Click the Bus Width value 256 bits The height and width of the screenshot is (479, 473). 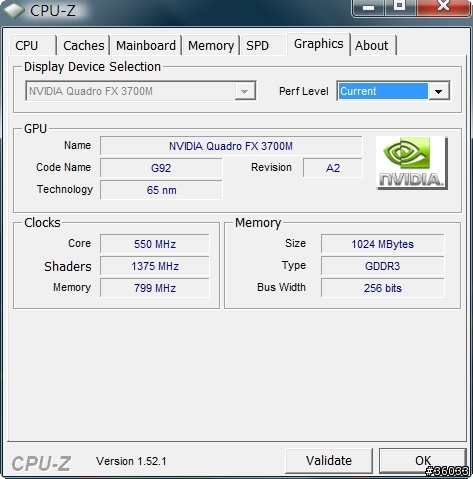[x=382, y=288]
